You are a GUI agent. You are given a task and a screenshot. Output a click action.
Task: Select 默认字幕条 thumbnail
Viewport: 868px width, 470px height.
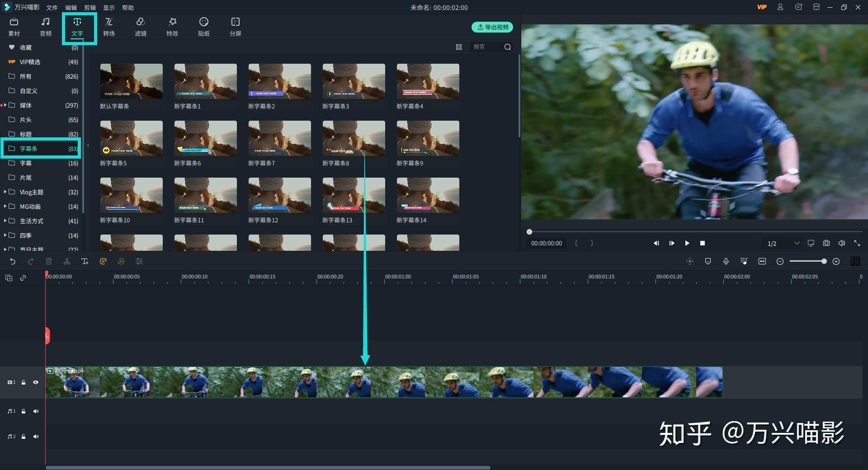coord(132,81)
